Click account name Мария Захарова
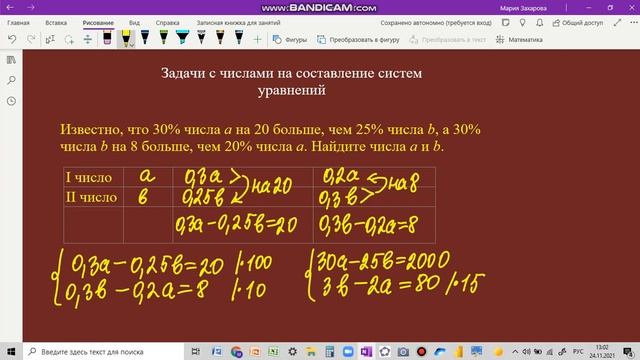640x360 pixels. (523, 8)
